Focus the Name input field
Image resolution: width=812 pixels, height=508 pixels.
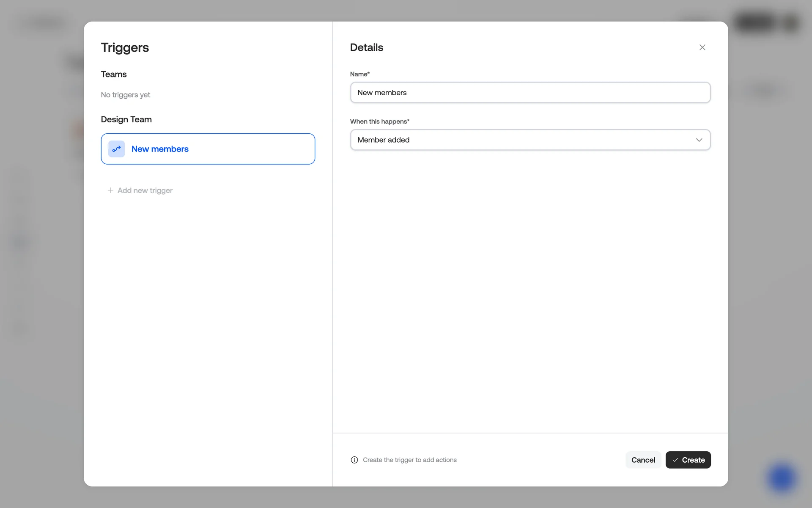(x=530, y=93)
